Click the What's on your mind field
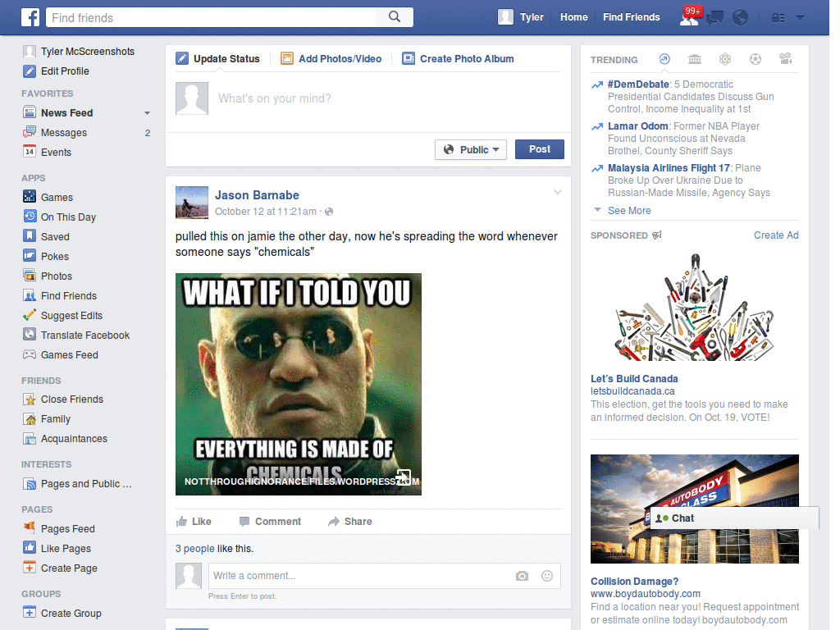This screenshot has height=630, width=840. coord(389,98)
